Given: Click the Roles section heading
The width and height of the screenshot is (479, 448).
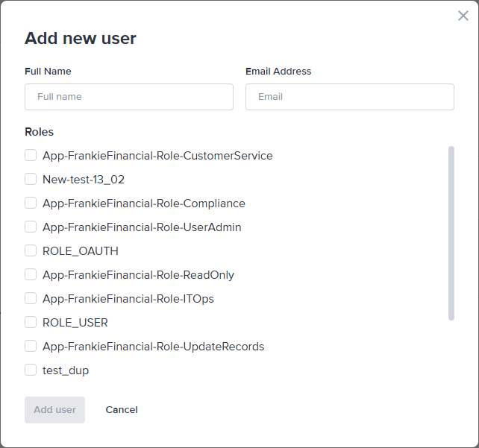Looking at the screenshot, I should 40,132.
